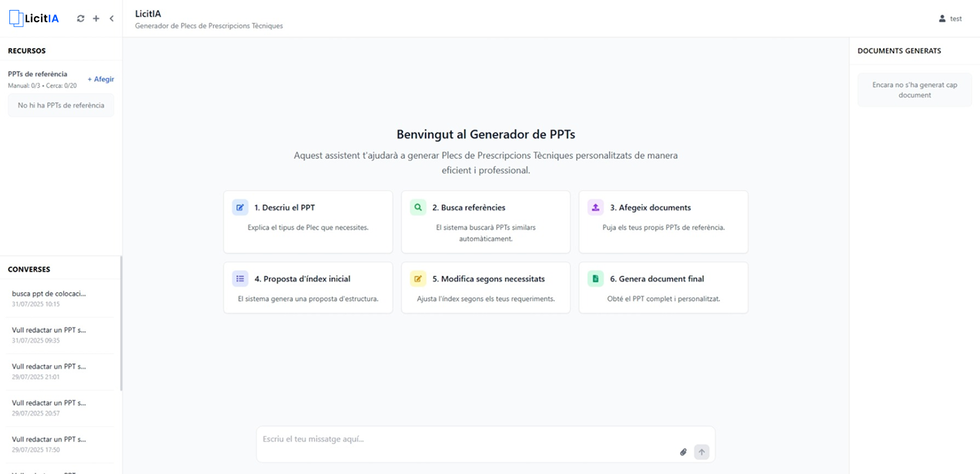Click the Encara no s'ha generat cap document panel
Screen dimensions: 980x474
[x=914, y=89]
